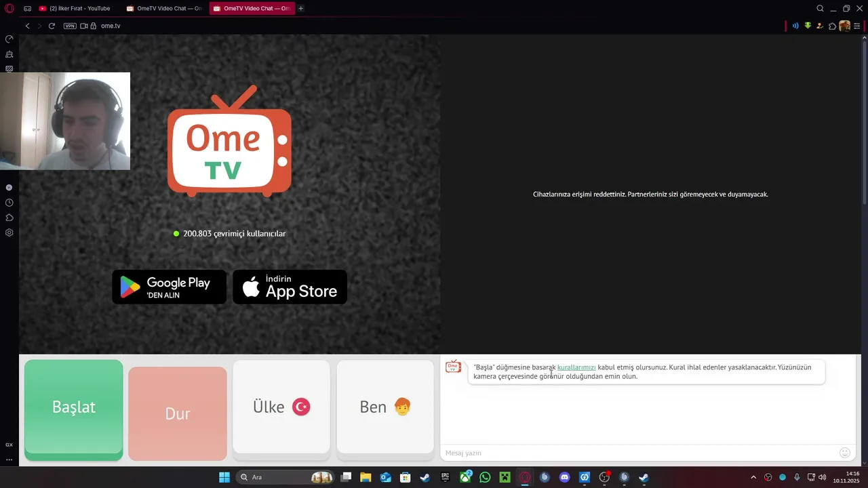868x488 pixels.
Task: Open the Easy Setup sliders icon
Action: pyautogui.click(x=857, y=26)
